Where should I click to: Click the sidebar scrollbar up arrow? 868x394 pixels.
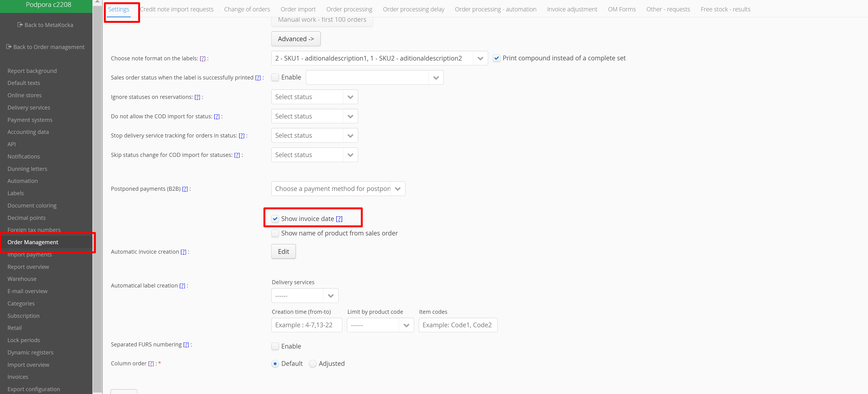(x=97, y=2)
